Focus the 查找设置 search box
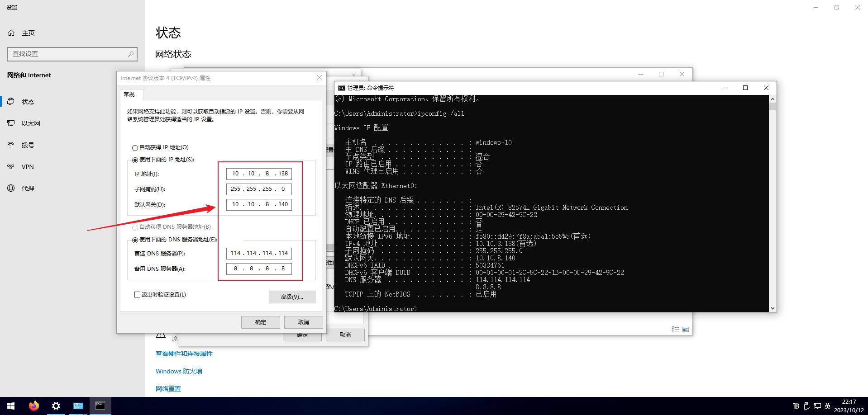 pyautogui.click(x=72, y=54)
